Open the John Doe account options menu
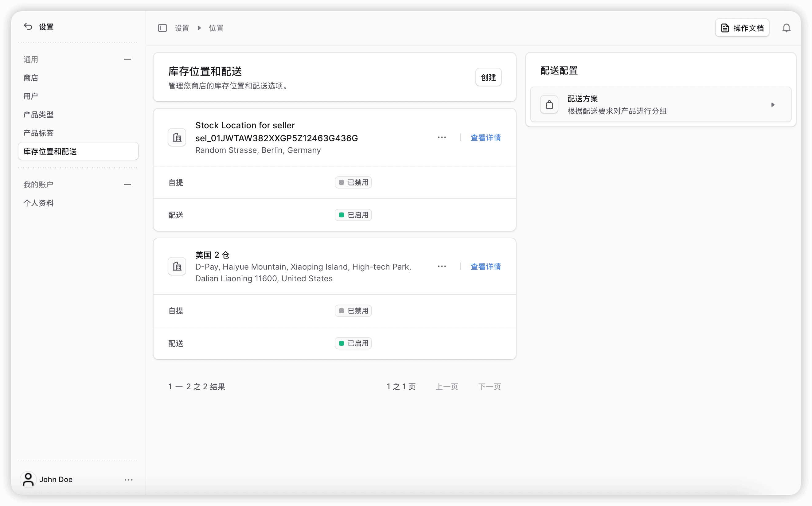Screen dimensions: 812x506 coord(129,480)
